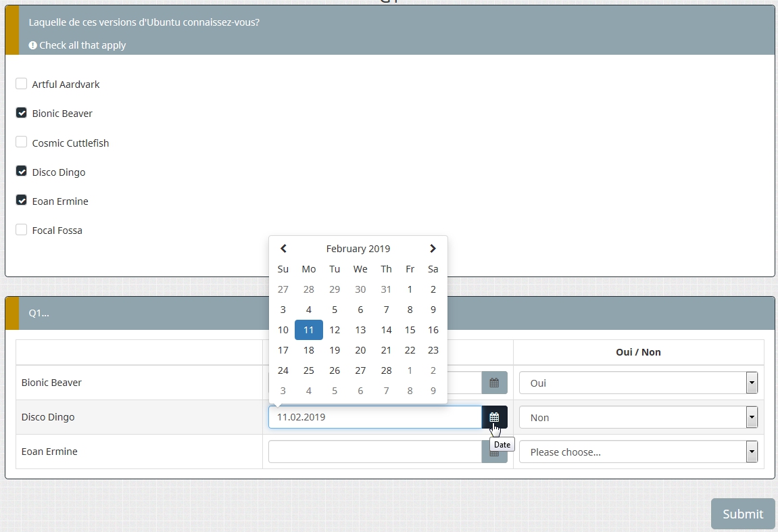Expand Oui/Non dropdown for Bionic Beaver
This screenshot has height=532, width=778.
pos(637,383)
